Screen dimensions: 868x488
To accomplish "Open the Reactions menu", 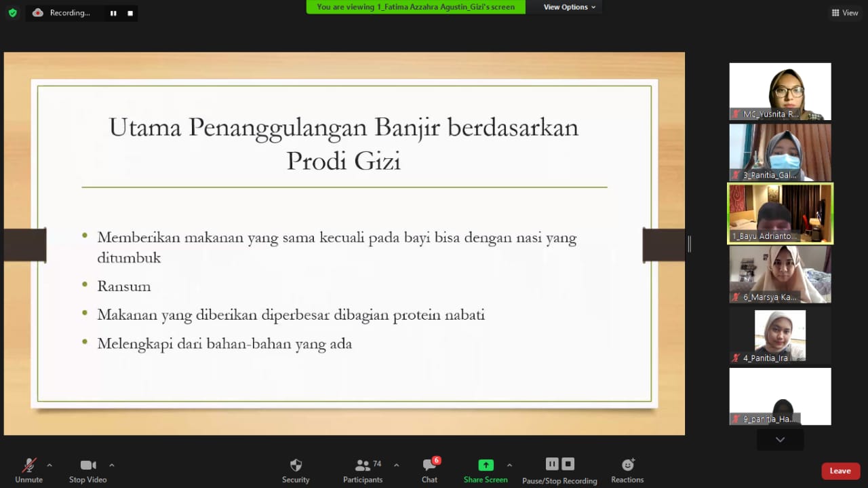I will 627,470.
